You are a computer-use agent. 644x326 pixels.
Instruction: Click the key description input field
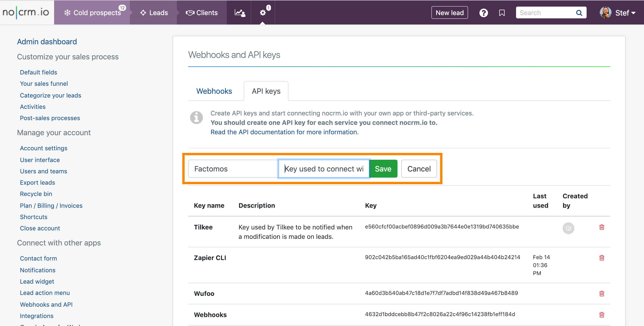coord(324,169)
